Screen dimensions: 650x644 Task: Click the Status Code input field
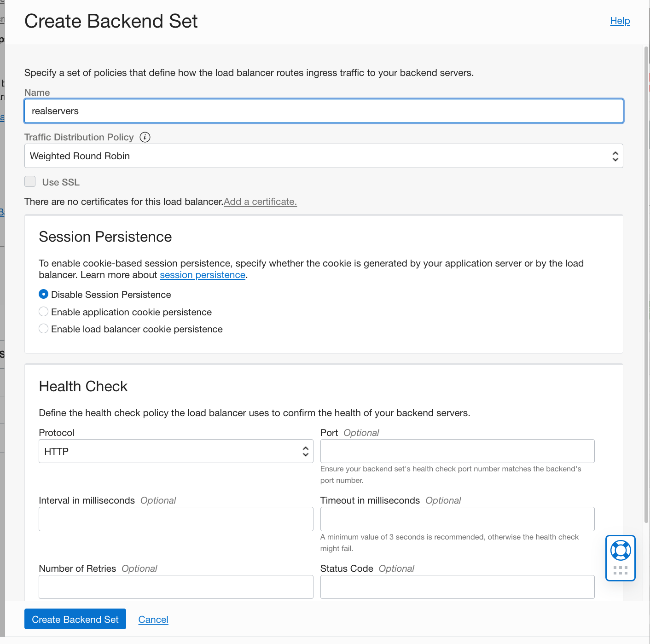pyautogui.click(x=457, y=587)
